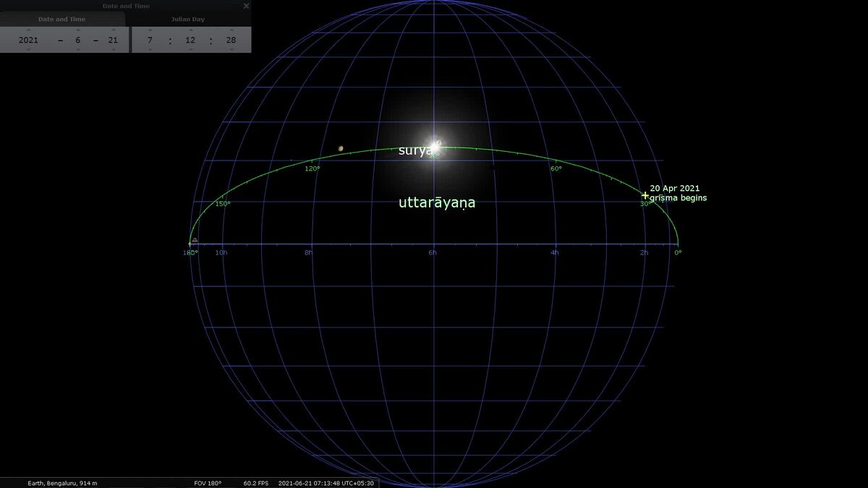
Task: Click the "20 Apr 2021" date label
Action: tap(675, 189)
